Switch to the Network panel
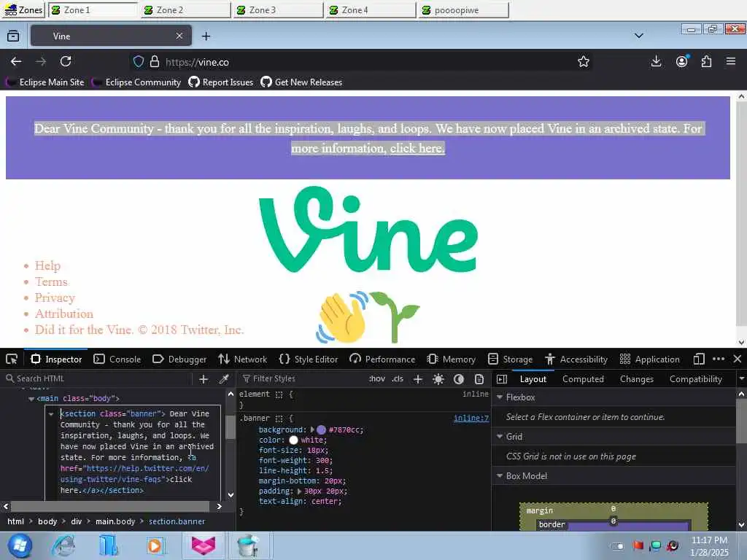Viewport: 747px width, 560px height. [243, 359]
